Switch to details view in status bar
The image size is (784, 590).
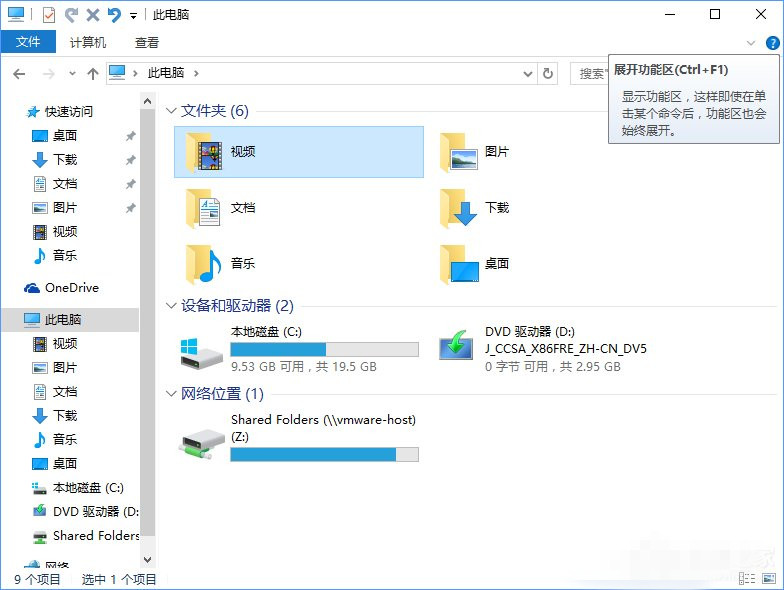point(747,578)
